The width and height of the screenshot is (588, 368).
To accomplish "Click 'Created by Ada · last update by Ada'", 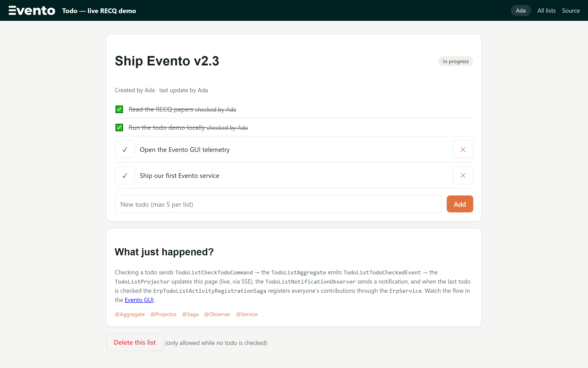I will [161, 90].
